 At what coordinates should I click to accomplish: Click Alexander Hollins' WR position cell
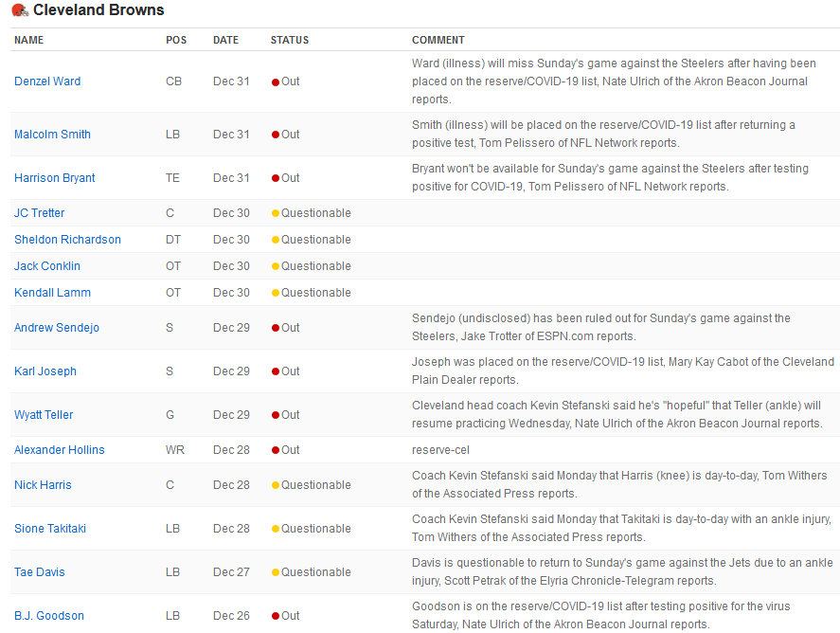(x=174, y=450)
